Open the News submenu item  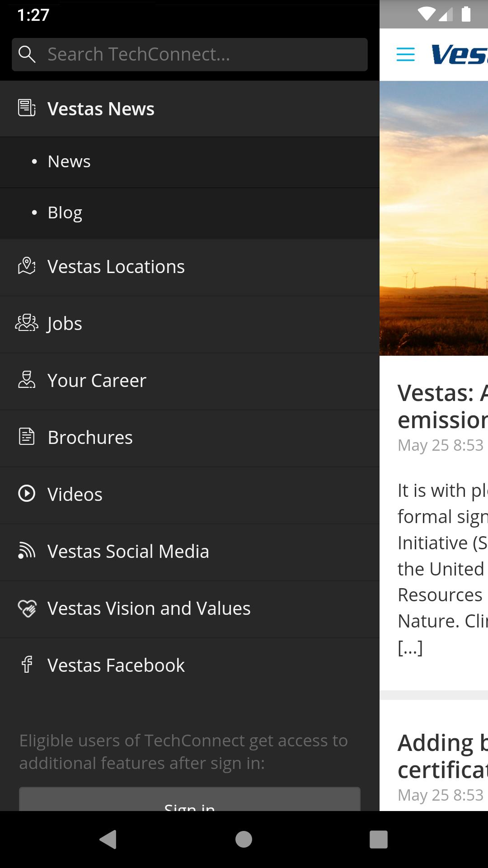tap(190, 162)
